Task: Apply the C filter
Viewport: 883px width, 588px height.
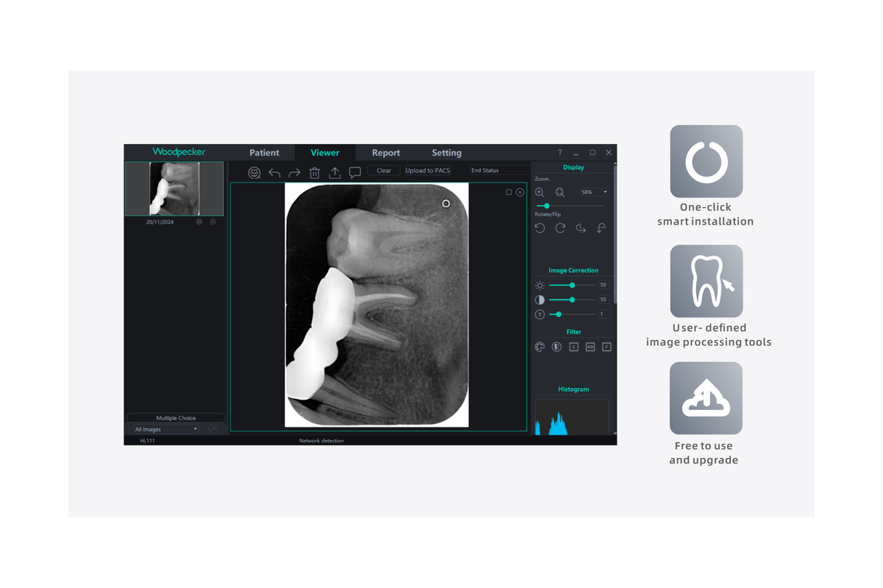Action: [x=573, y=347]
